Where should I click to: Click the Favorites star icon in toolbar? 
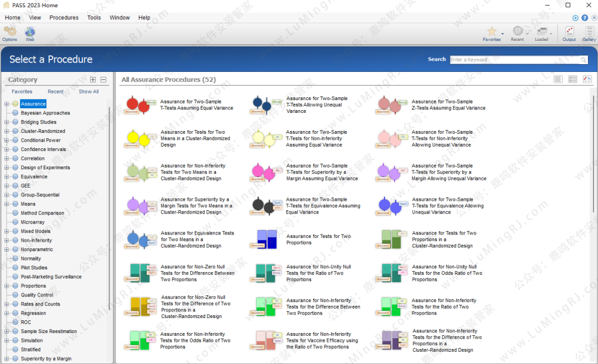pyautogui.click(x=491, y=32)
